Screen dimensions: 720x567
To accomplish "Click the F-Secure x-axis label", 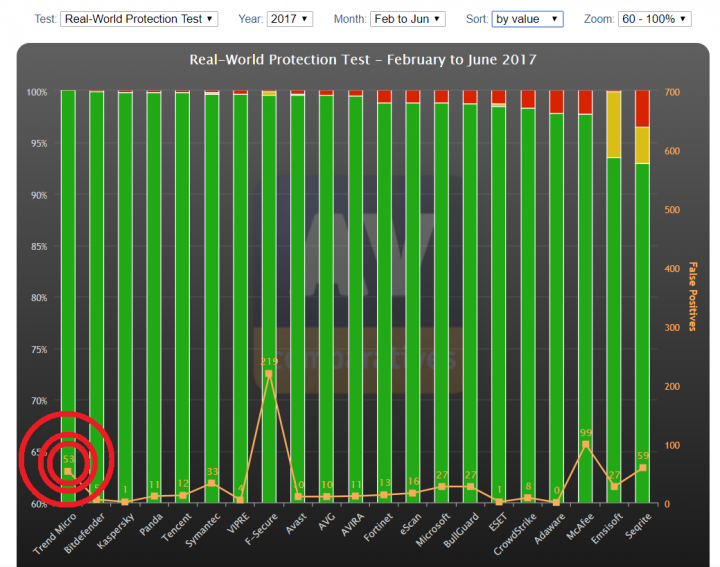I will [x=261, y=528].
